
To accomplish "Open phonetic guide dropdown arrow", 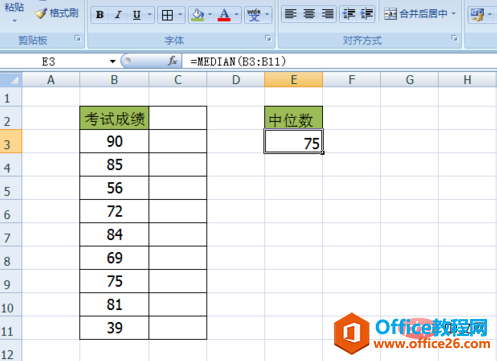I will click(267, 15).
